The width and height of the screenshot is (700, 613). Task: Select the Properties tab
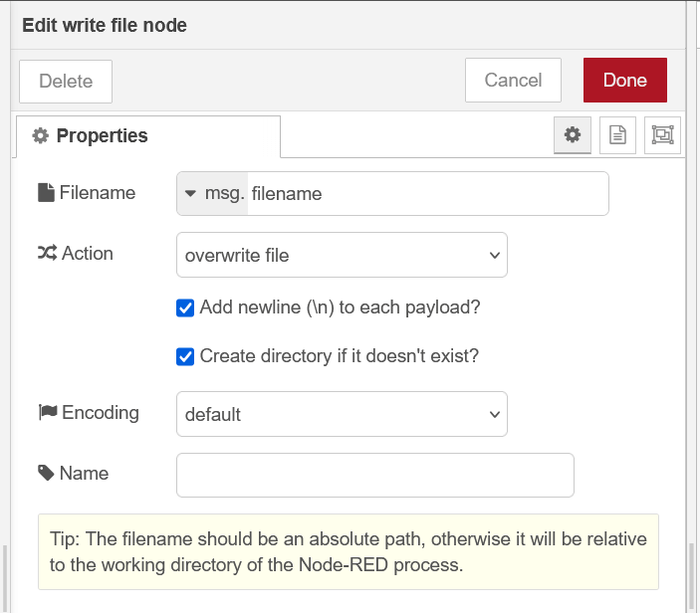pyautogui.click(x=148, y=136)
